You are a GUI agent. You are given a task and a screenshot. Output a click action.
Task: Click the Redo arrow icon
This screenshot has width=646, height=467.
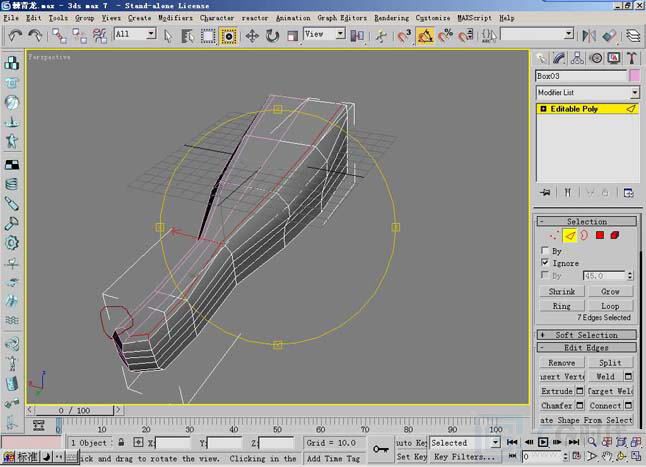click(35, 36)
